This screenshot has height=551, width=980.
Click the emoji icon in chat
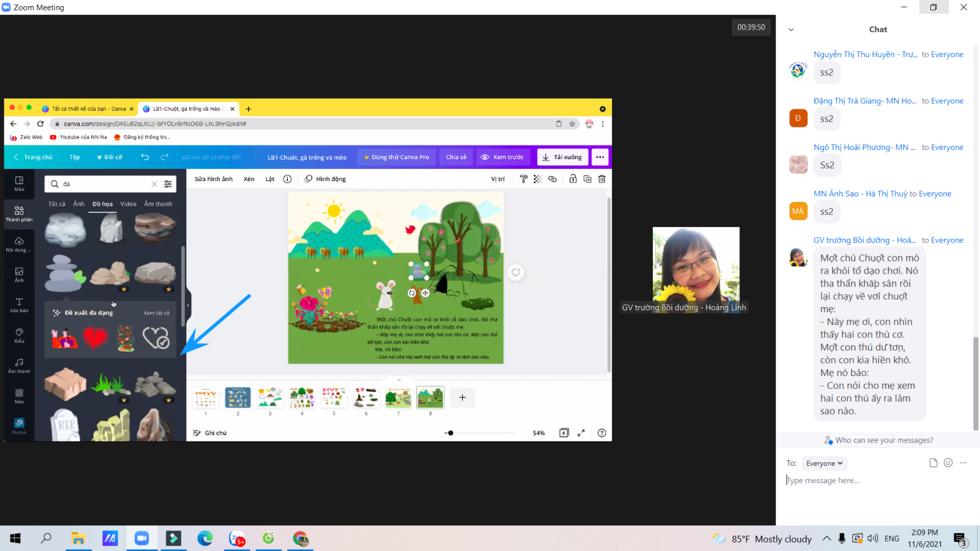948,463
